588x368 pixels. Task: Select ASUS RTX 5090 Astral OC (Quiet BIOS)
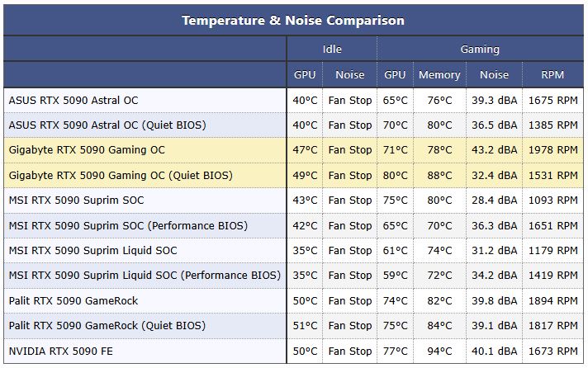pyautogui.click(x=107, y=125)
